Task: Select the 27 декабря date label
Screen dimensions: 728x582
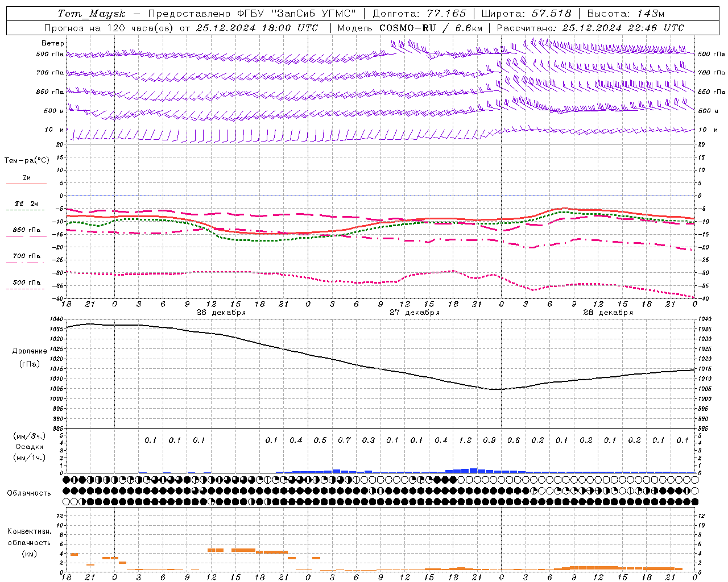Action: 415,313
